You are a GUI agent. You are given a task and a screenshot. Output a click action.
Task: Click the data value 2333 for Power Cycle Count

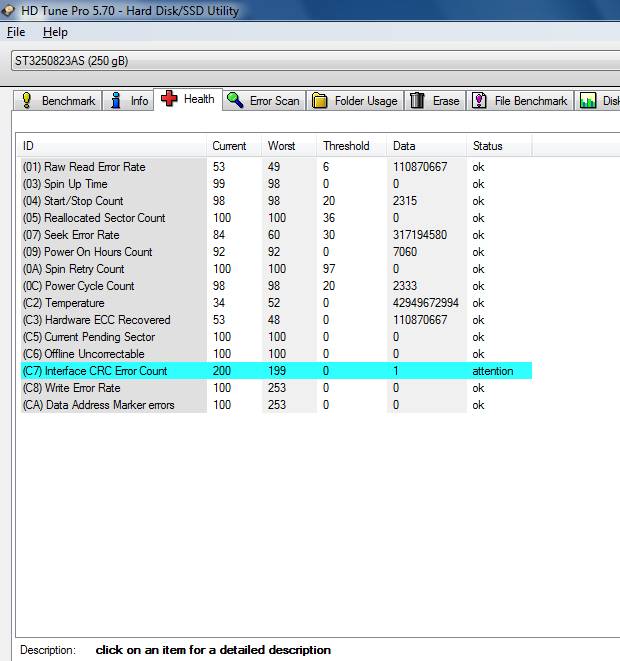point(405,286)
